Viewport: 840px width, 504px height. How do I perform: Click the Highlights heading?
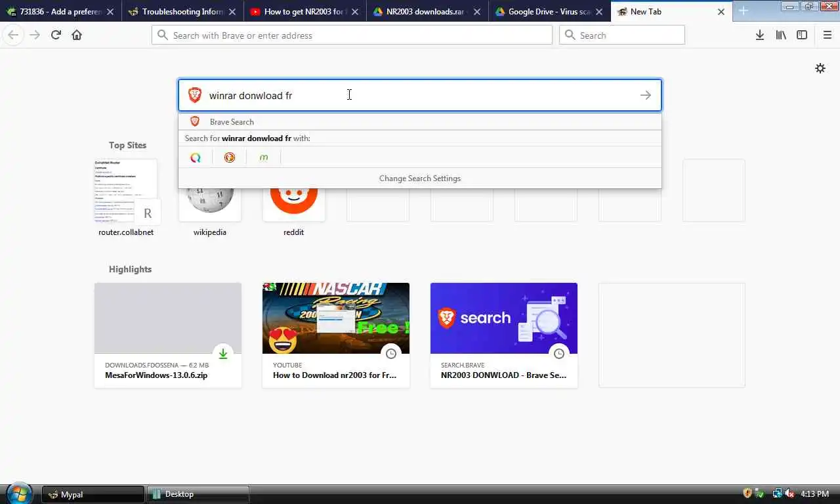pos(130,269)
